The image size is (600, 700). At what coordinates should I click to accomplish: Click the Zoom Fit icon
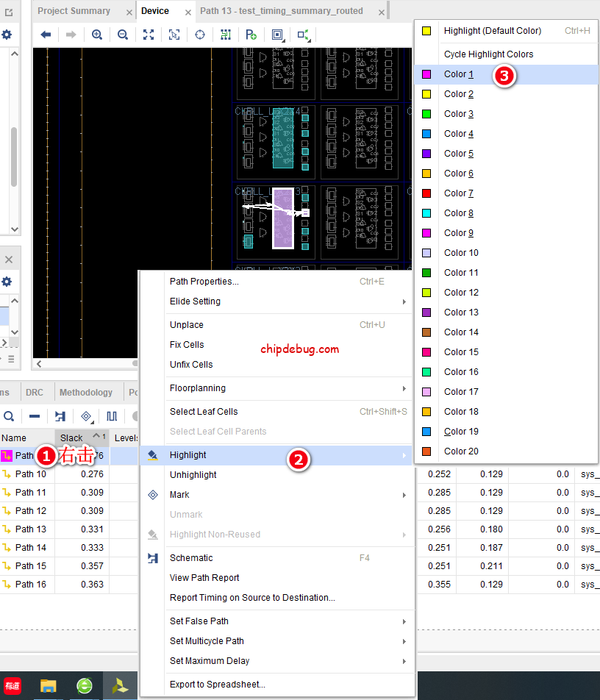[149, 35]
